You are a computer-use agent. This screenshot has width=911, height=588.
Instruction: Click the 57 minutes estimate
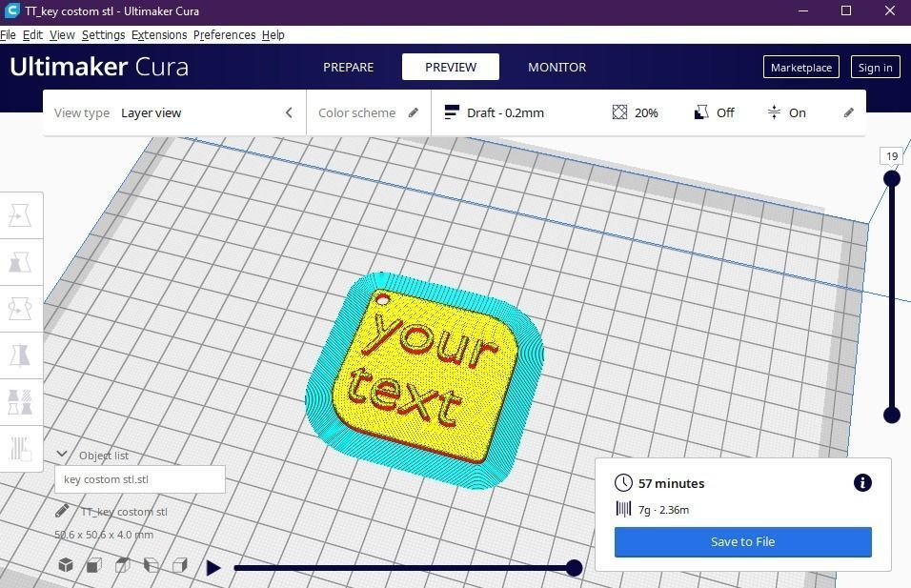click(671, 483)
